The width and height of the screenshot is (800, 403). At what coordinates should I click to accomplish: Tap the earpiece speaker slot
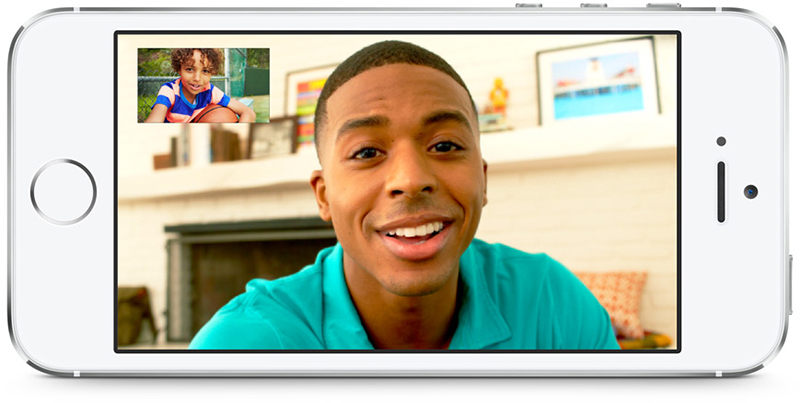721,191
